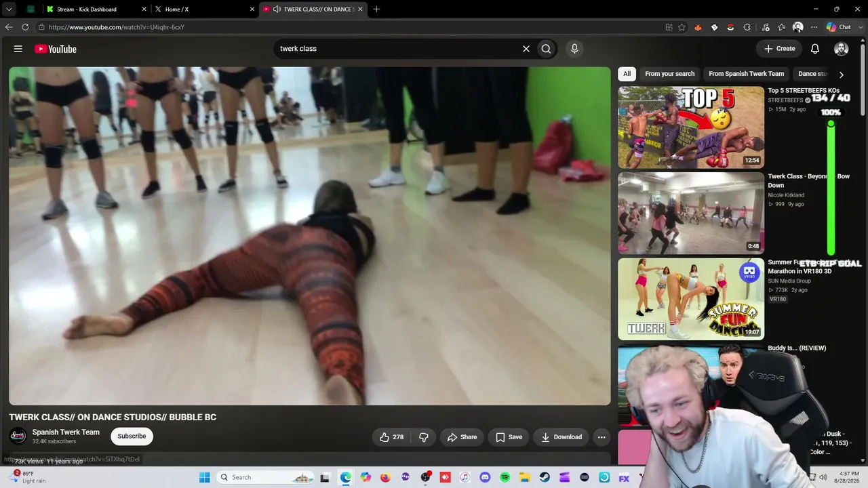Select the From your search chip
The height and width of the screenshot is (488, 868).
coord(670,74)
